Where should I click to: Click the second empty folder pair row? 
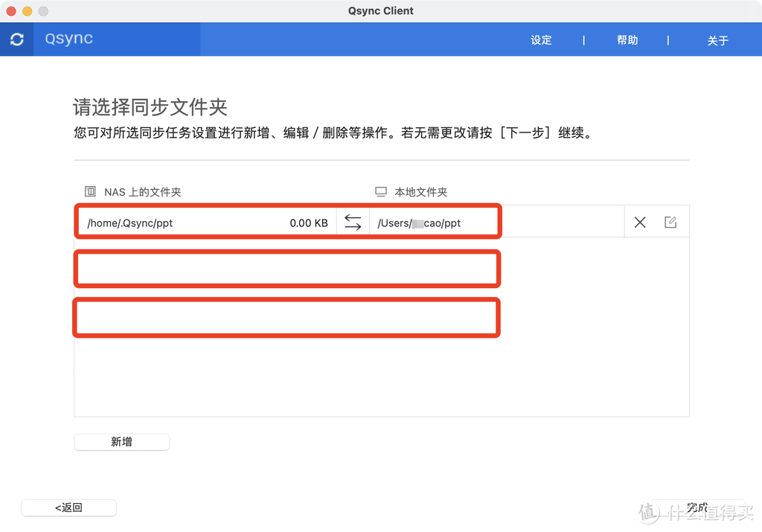tap(287, 269)
